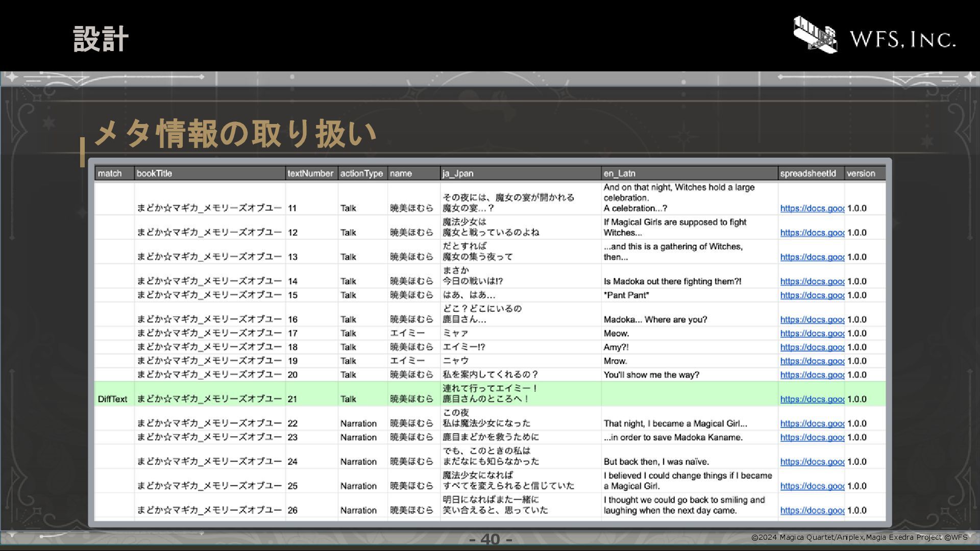Screen dimensions: 980x551
Task: Select the name column header
Action: 414,173
